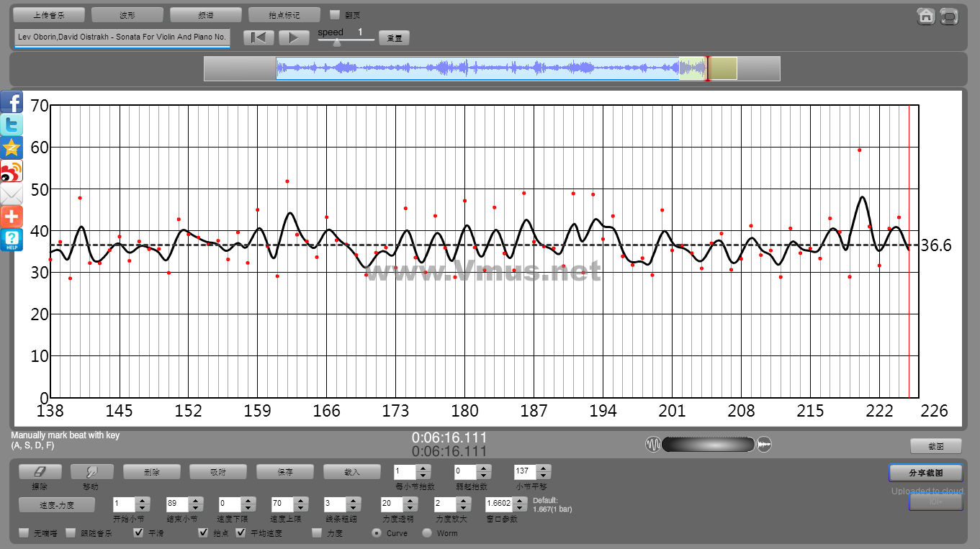Image resolution: width=980 pixels, height=549 pixels.
Task: Click the 保存 save button
Action: click(x=284, y=472)
